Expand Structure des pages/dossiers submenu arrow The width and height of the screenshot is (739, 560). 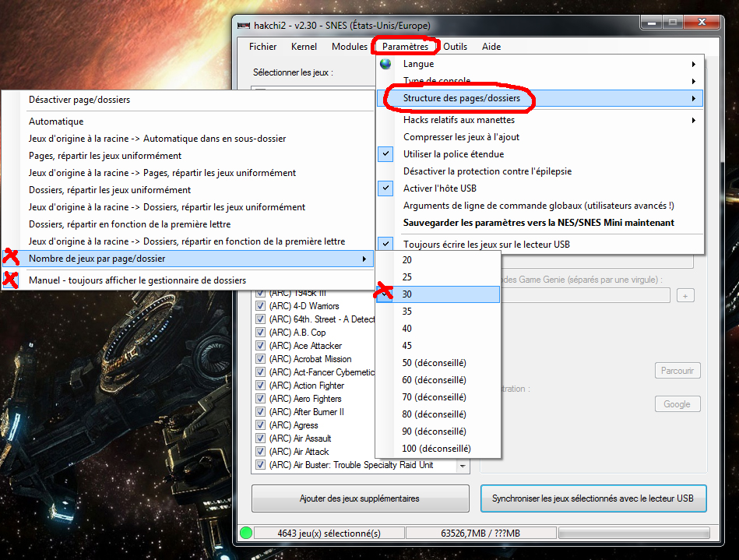(x=693, y=98)
